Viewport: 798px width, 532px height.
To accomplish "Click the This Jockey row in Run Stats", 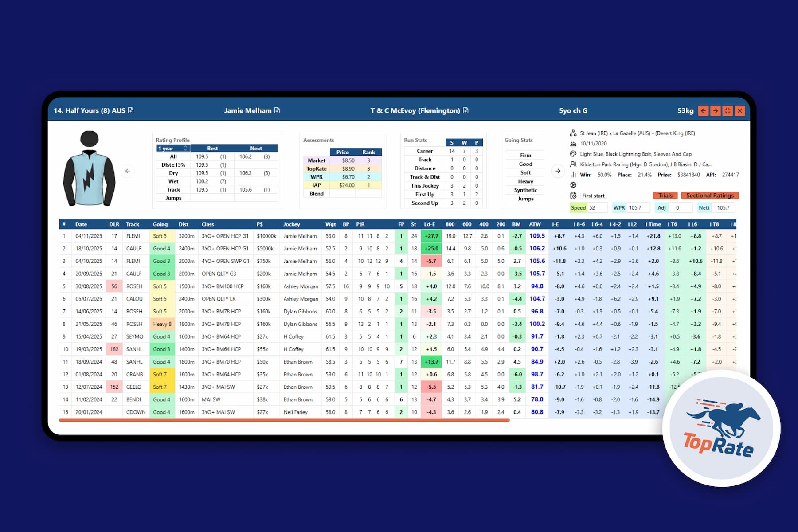I will pos(443,186).
